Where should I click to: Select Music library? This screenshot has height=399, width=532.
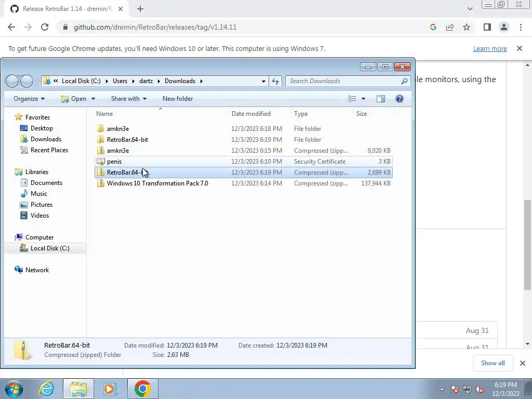pos(38,193)
